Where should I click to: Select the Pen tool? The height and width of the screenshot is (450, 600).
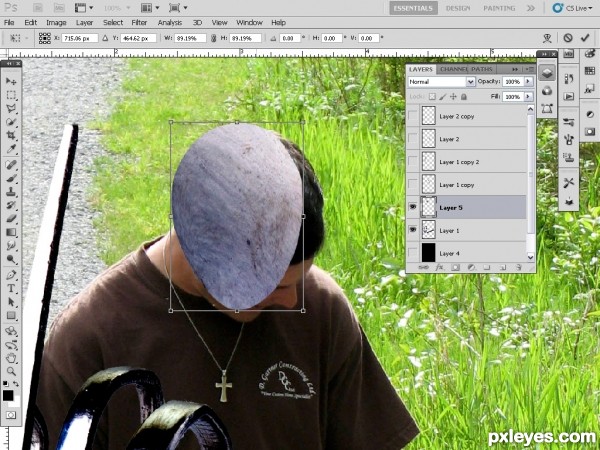coord(11,275)
